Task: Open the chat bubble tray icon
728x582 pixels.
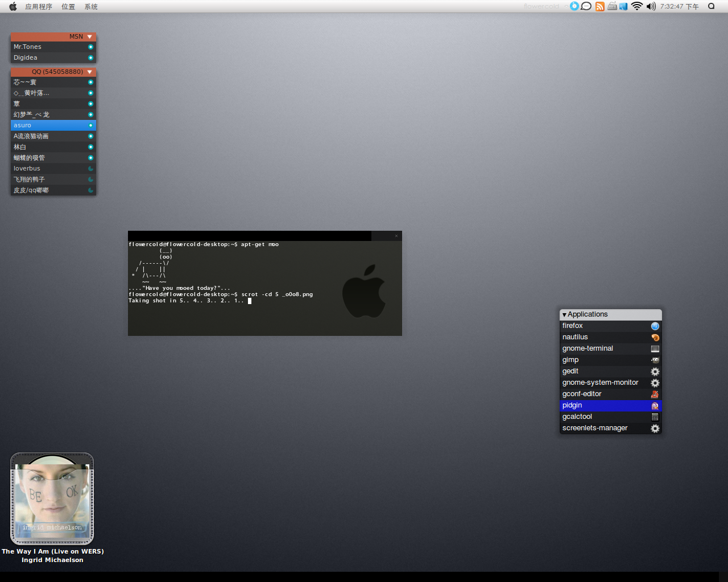Action: tap(586, 6)
